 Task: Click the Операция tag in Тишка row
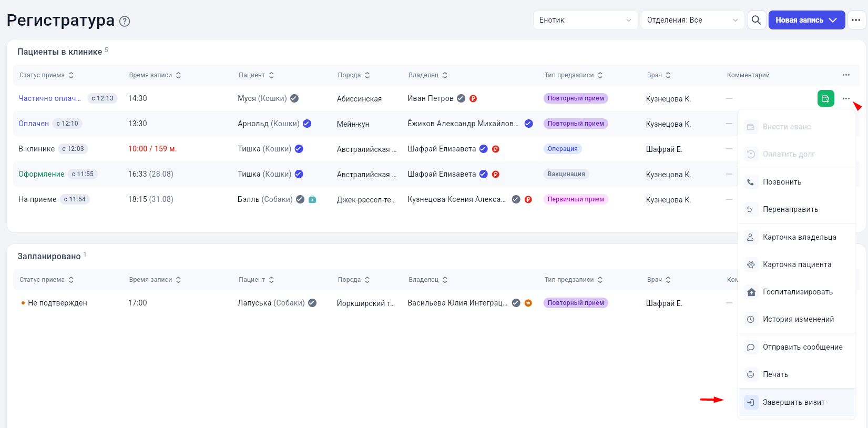coord(563,149)
